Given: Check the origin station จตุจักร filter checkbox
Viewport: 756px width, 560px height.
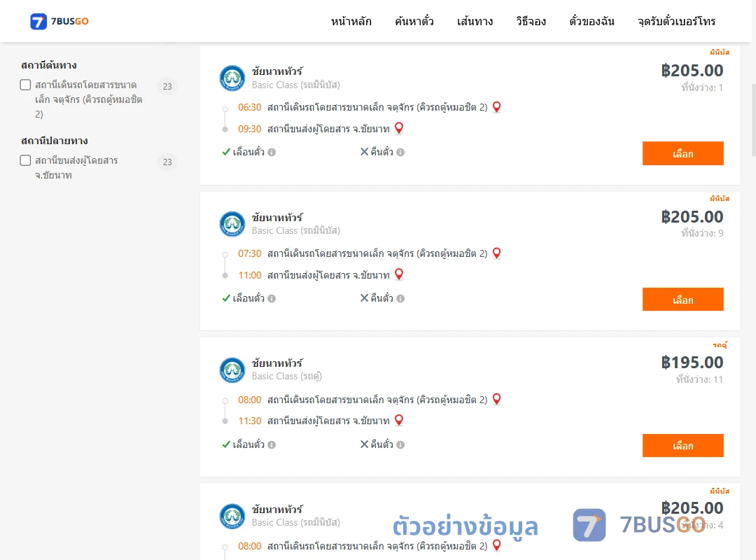Looking at the screenshot, I should tap(26, 85).
